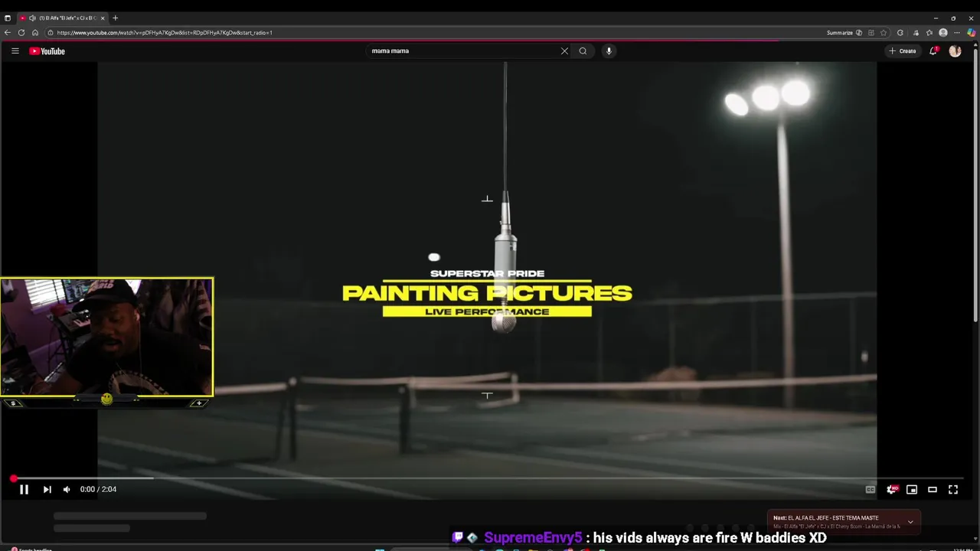Open the browser profile avatar

click(943, 33)
